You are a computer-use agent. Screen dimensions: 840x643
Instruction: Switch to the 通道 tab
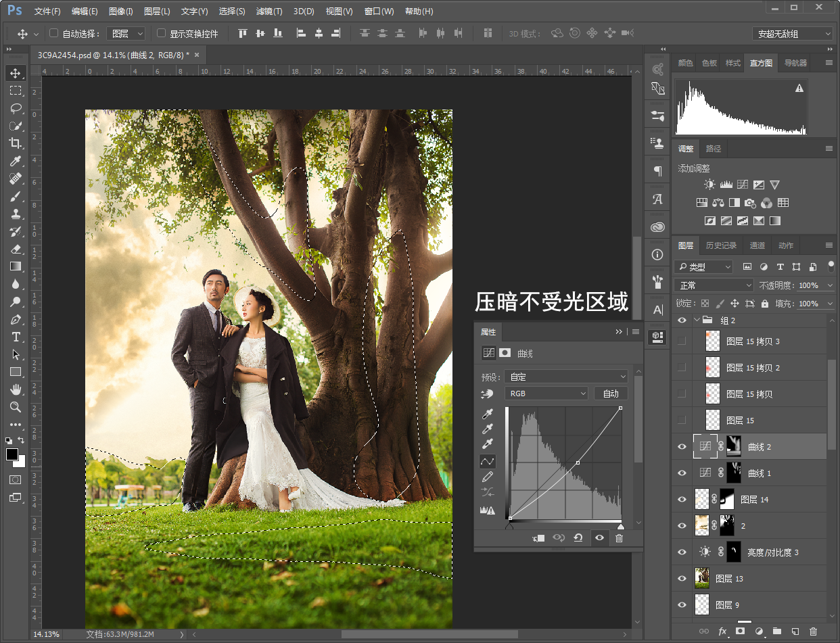click(x=757, y=245)
